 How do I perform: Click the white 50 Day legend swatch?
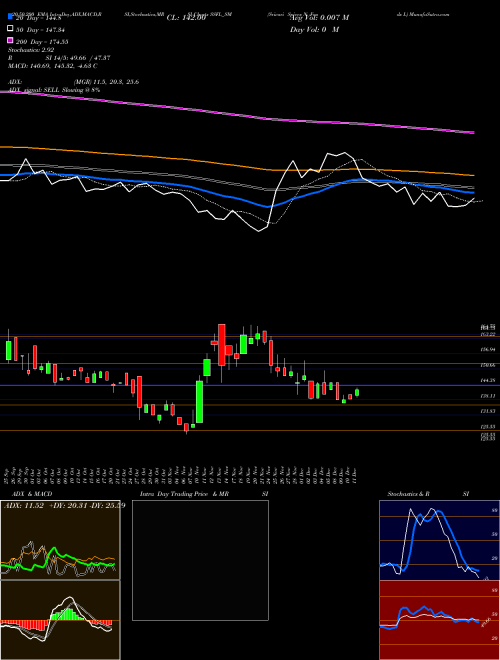tap(10, 29)
